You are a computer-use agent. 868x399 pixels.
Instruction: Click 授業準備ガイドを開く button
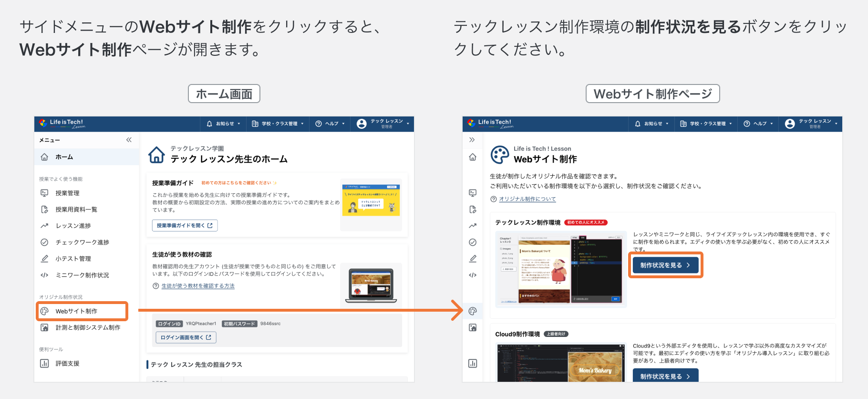(x=185, y=225)
